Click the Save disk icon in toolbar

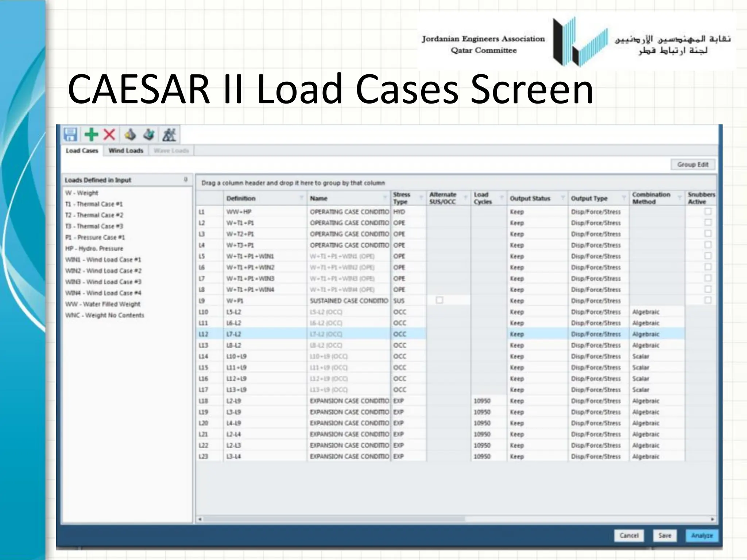(70, 135)
